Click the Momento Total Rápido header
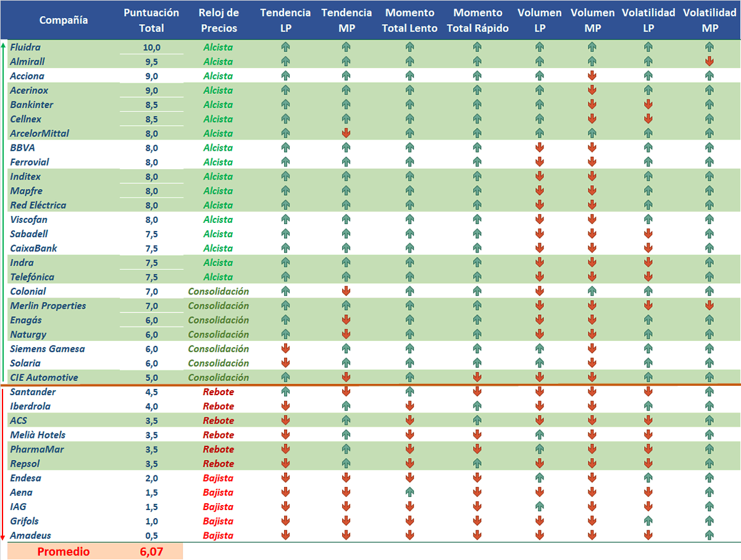 click(x=477, y=20)
